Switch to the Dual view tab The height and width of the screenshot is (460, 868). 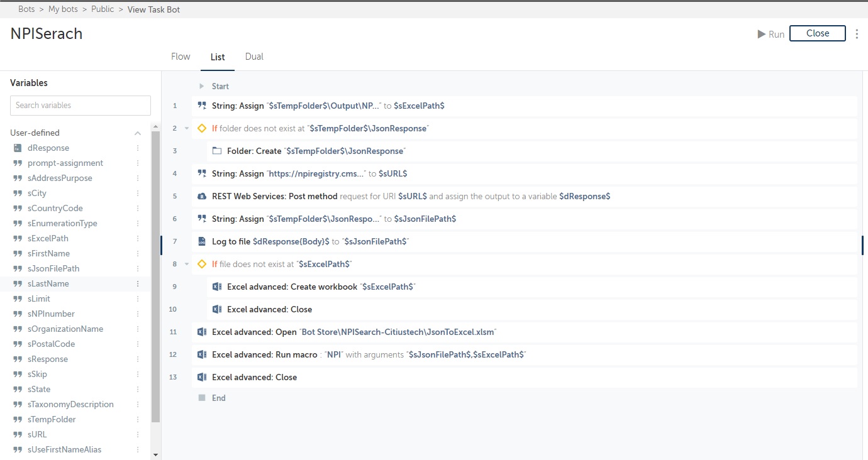(x=254, y=57)
